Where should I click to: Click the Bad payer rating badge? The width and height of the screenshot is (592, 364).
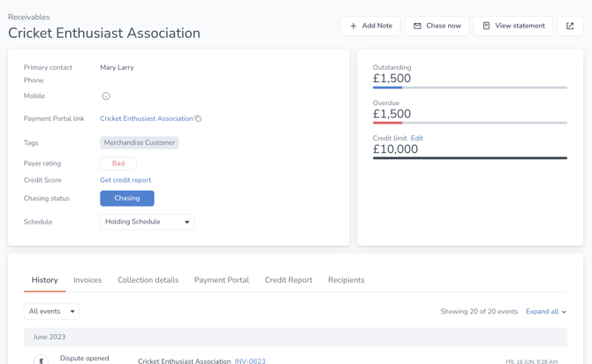(x=118, y=163)
